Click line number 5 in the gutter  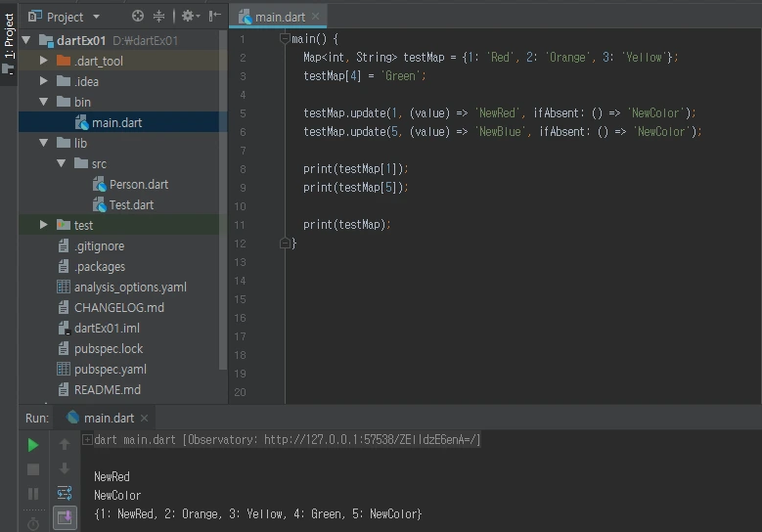click(243, 113)
